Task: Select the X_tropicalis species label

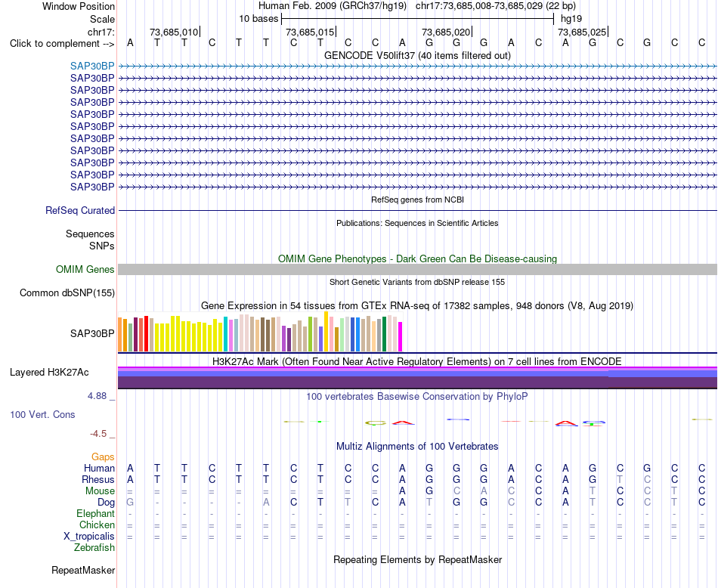Action: click(x=89, y=537)
